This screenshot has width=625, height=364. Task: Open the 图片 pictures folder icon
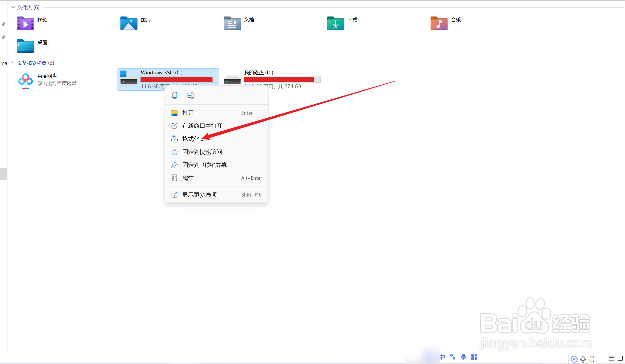coord(129,23)
